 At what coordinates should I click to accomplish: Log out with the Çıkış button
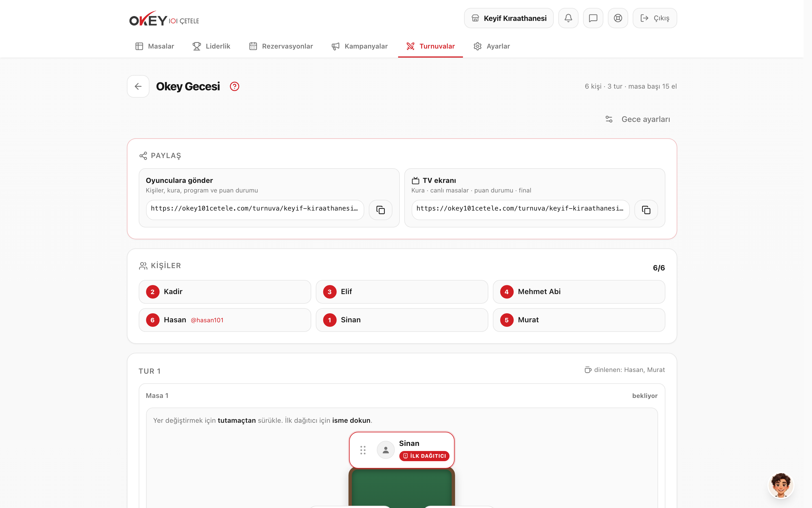tap(655, 18)
